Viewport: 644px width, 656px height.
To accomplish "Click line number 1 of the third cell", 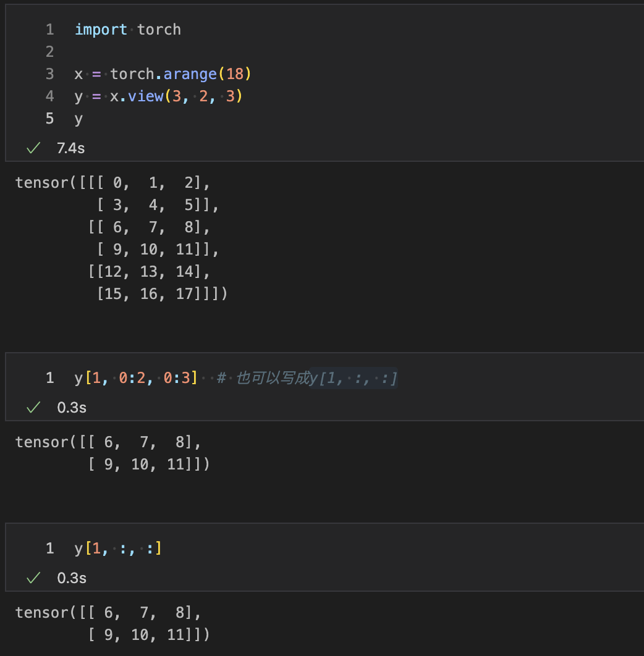I will (49, 549).
